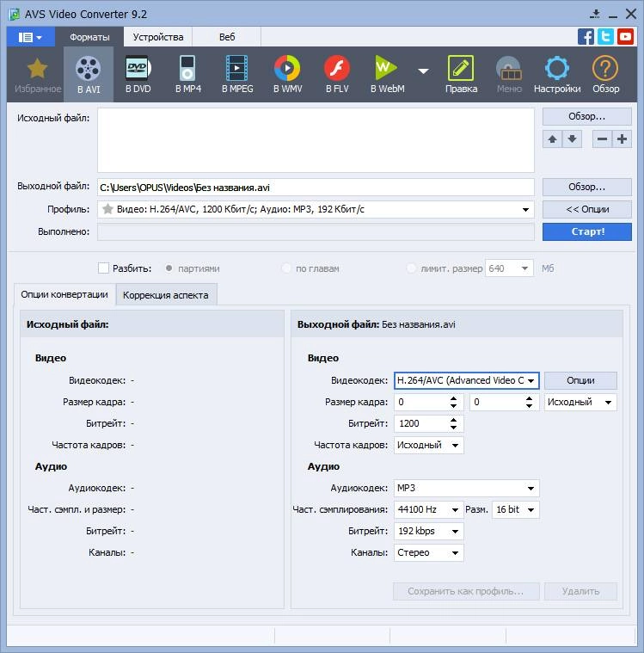Click the output file path field

coord(316,188)
